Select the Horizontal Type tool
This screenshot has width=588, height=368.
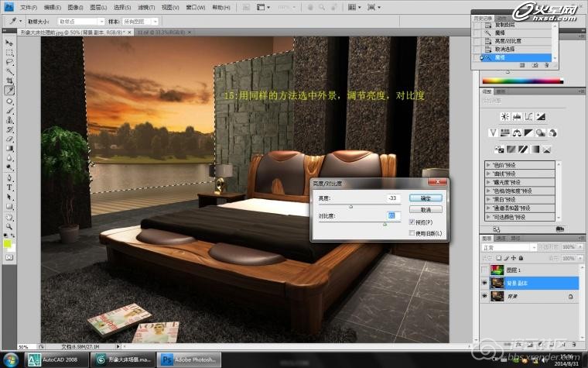click(x=9, y=187)
